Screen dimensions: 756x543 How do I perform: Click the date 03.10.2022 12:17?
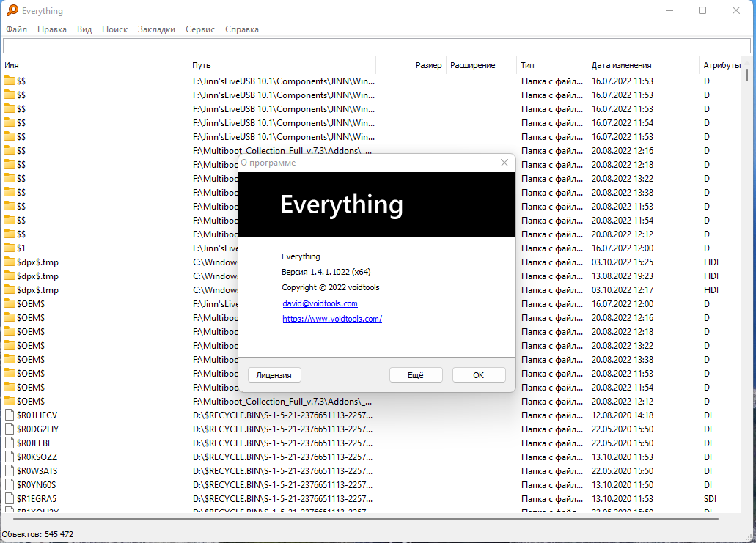[x=623, y=290]
